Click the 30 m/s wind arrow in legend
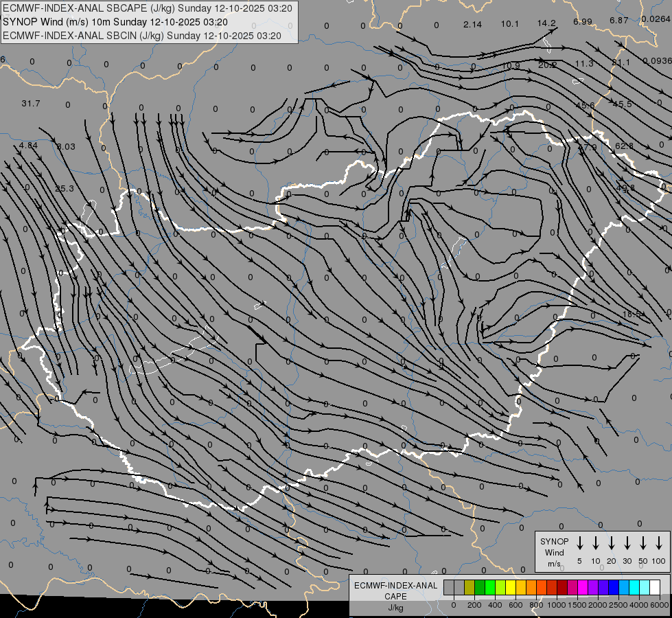This screenshot has height=618, width=672. coord(627,543)
